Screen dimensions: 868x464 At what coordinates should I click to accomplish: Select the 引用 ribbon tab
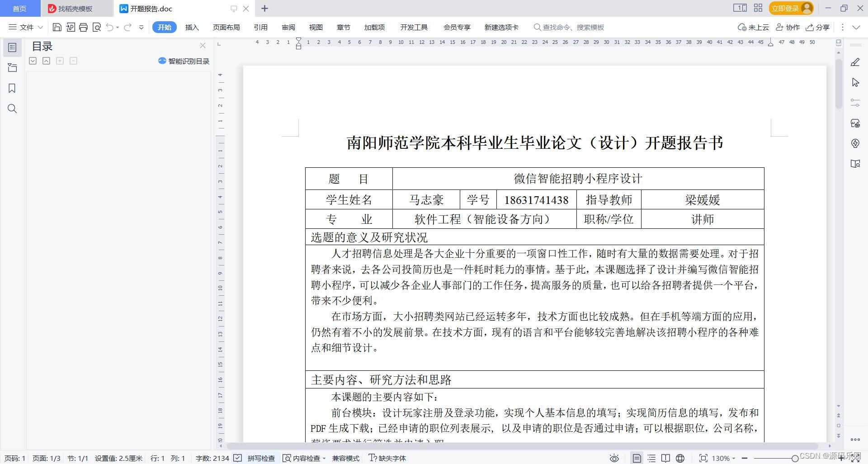(260, 27)
